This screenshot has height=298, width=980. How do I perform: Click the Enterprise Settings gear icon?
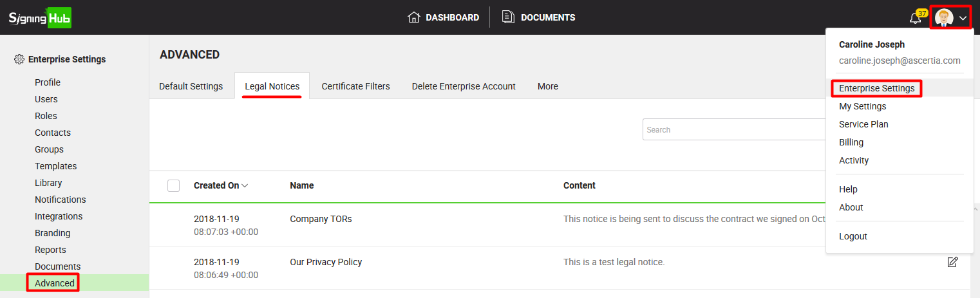(x=19, y=59)
